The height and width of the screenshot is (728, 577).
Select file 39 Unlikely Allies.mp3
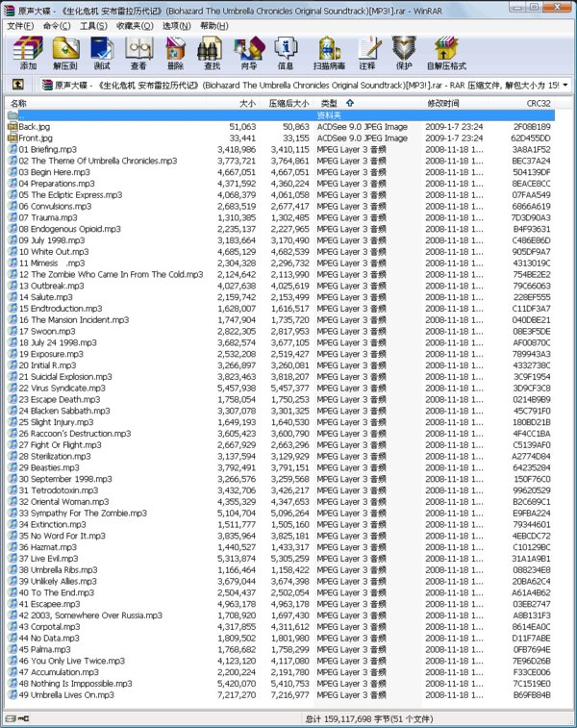click(x=58, y=581)
